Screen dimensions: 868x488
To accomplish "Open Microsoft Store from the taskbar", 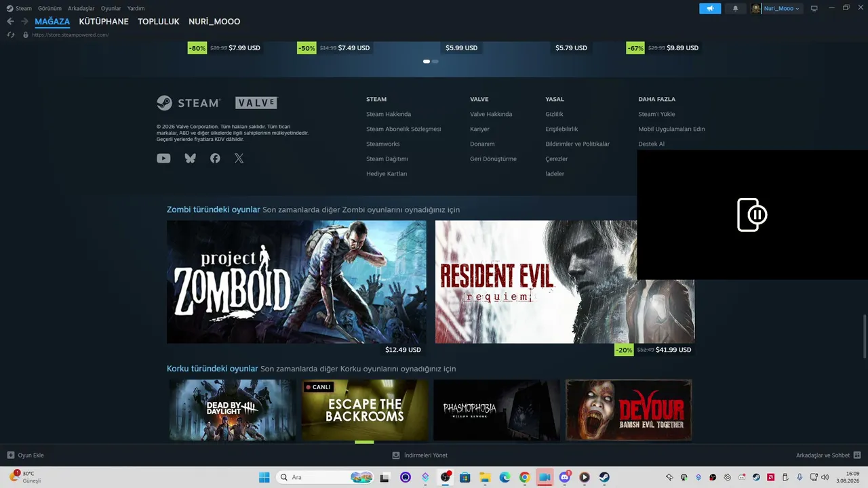I will [465, 477].
